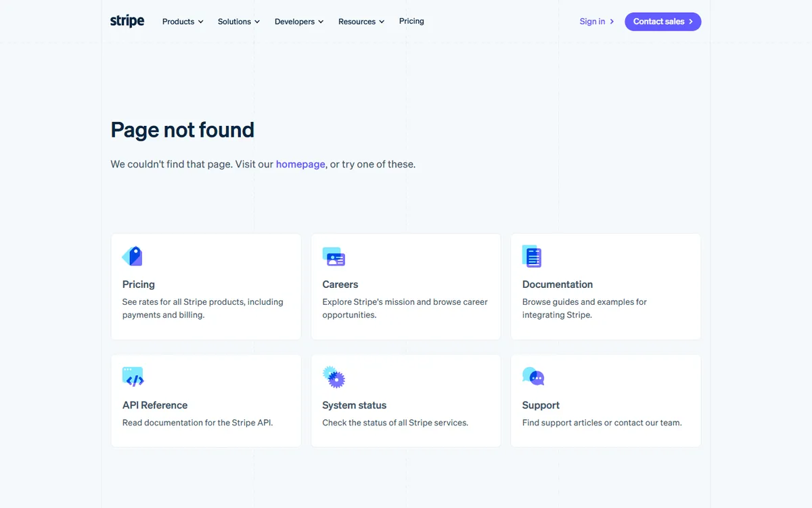This screenshot has height=508, width=812.
Task: Click the Pricing tag icon
Action: (133, 256)
